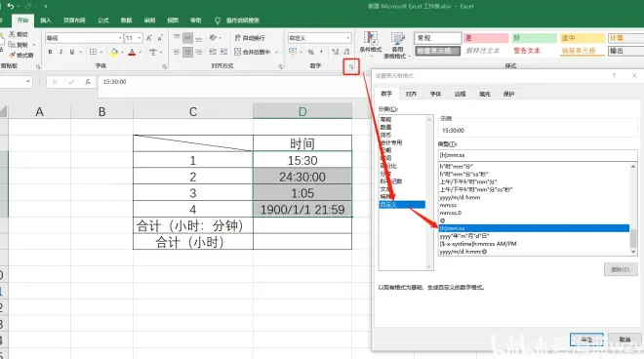The width and height of the screenshot is (644, 359).
Task: Align text left
Action: pos(177,52)
